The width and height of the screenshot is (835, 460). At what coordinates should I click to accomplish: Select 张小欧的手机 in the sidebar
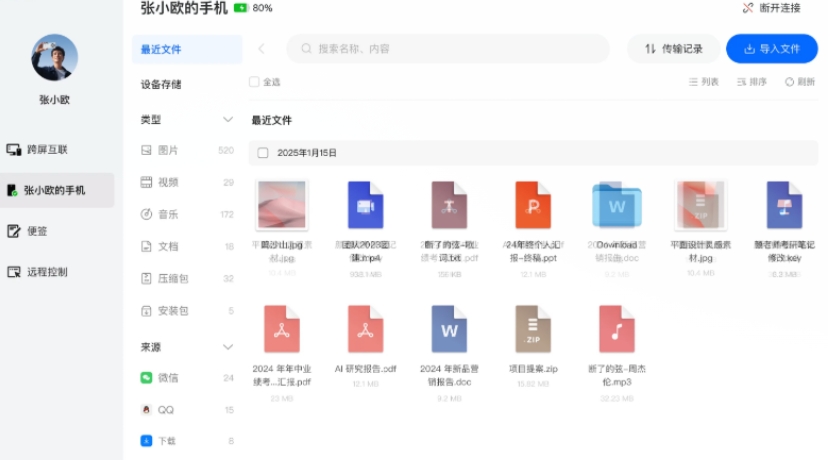pyautogui.click(x=57, y=190)
